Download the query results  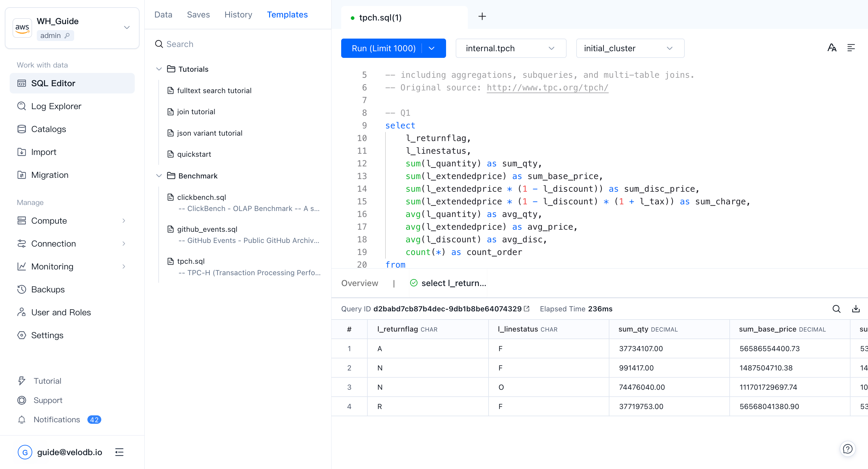tap(856, 309)
